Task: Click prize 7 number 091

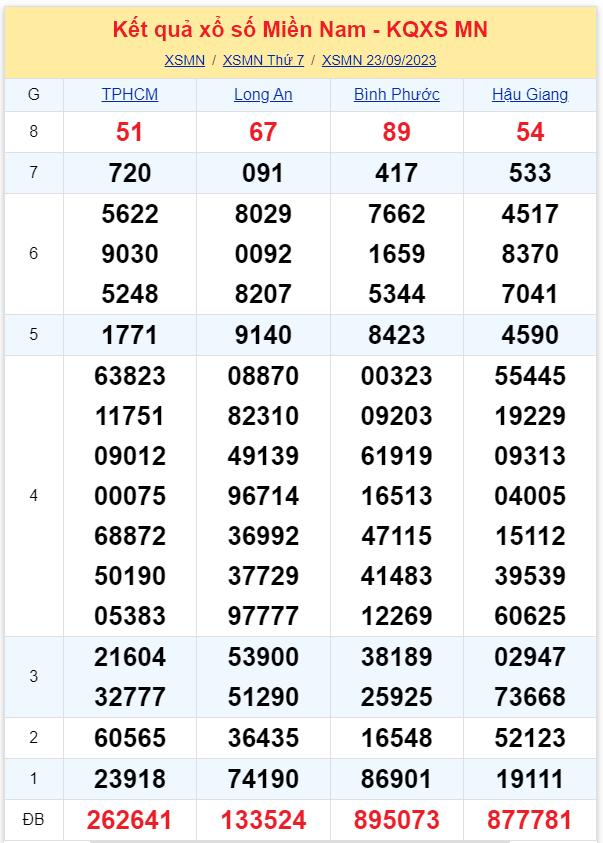Action: pos(263,173)
